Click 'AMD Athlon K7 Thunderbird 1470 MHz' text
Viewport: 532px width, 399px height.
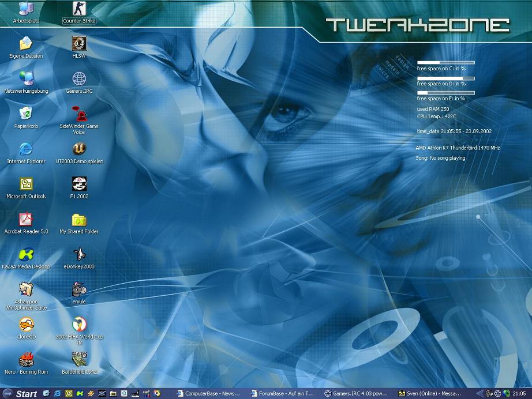[458, 148]
